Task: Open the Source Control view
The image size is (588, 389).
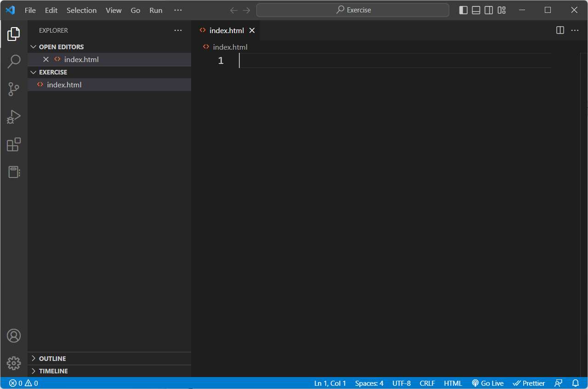Action: click(x=14, y=89)
